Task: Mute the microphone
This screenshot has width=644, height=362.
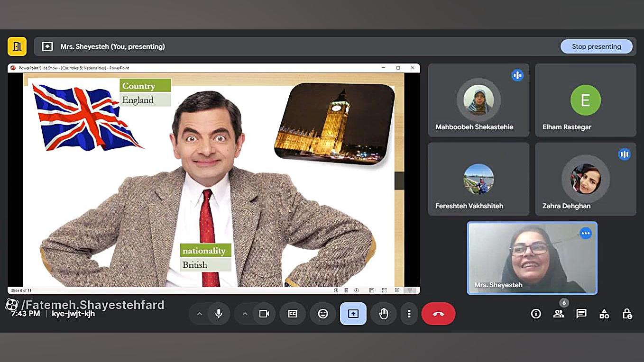Action: 219,314
